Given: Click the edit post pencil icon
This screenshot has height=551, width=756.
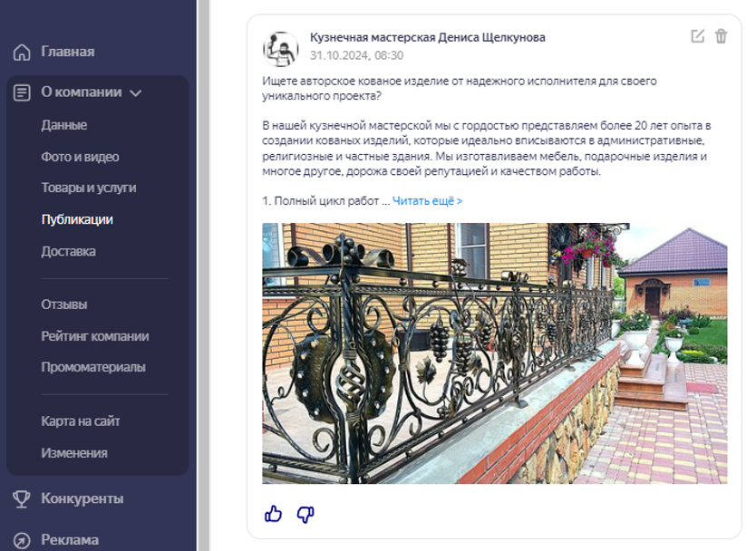Looking at the screenshot, I should [697, 36].
